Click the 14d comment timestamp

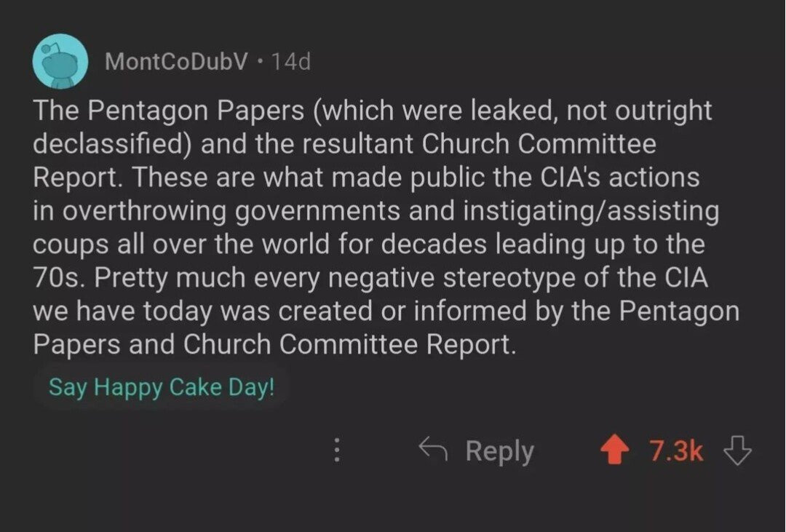pyautogui.click(x=290, y=62)
